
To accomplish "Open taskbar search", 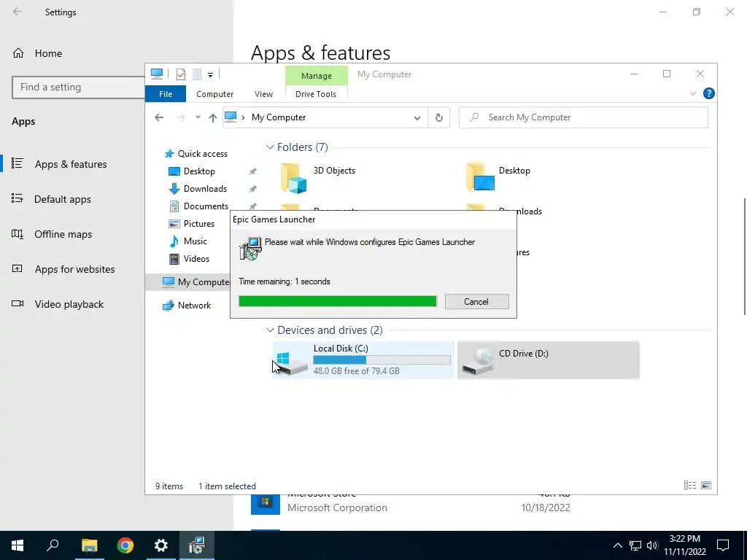I will click(53, 545).
